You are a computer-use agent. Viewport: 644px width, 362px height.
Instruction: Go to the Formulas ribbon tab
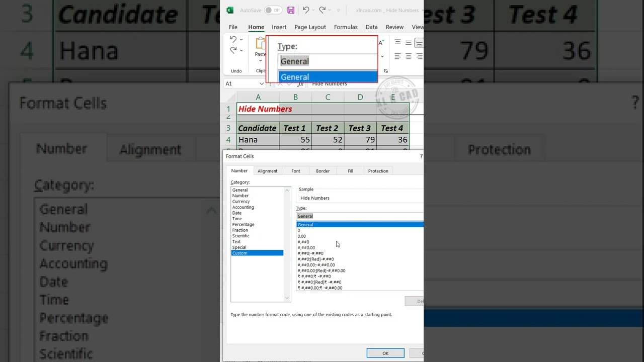[x=346, y=27]
